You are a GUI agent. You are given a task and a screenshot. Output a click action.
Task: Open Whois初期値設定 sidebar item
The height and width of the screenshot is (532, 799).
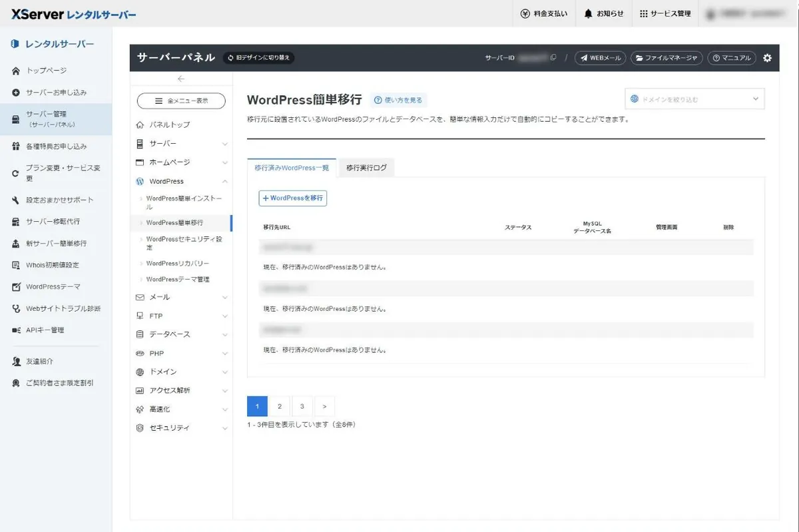coord(56,265)
